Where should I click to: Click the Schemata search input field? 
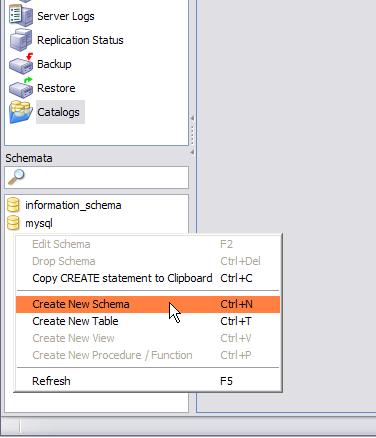(97, 177)
